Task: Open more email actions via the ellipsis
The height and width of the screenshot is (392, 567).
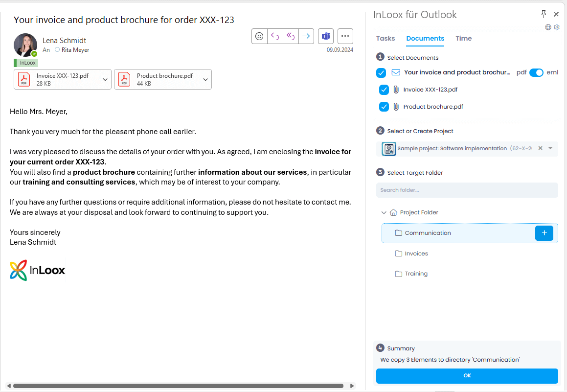Action: pos(345,36)
